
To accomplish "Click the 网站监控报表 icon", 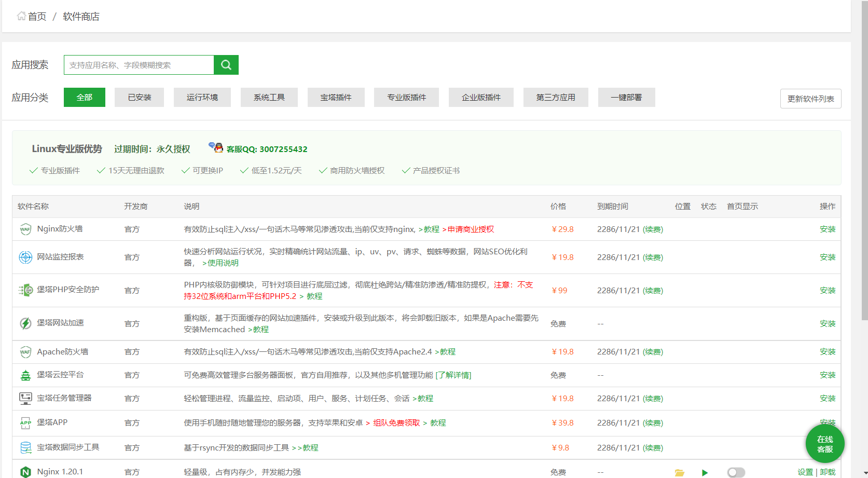I will point(25,257).
